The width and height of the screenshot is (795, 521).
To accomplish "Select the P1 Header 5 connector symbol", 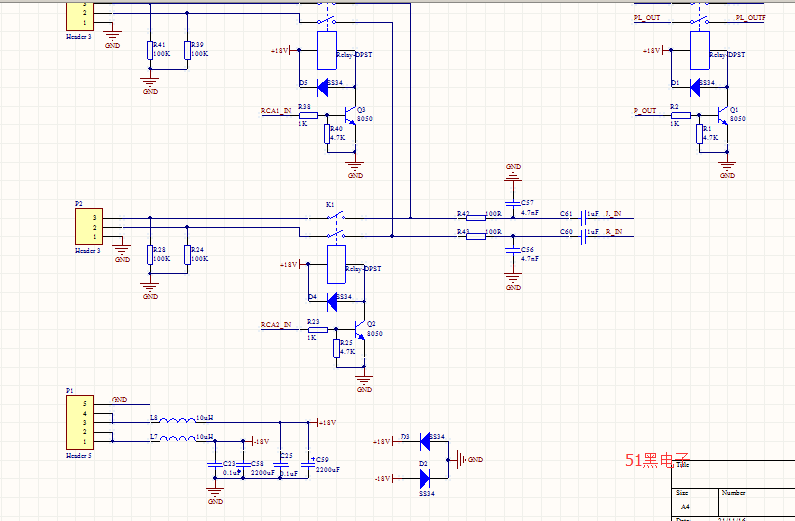I will coord(80,422).
